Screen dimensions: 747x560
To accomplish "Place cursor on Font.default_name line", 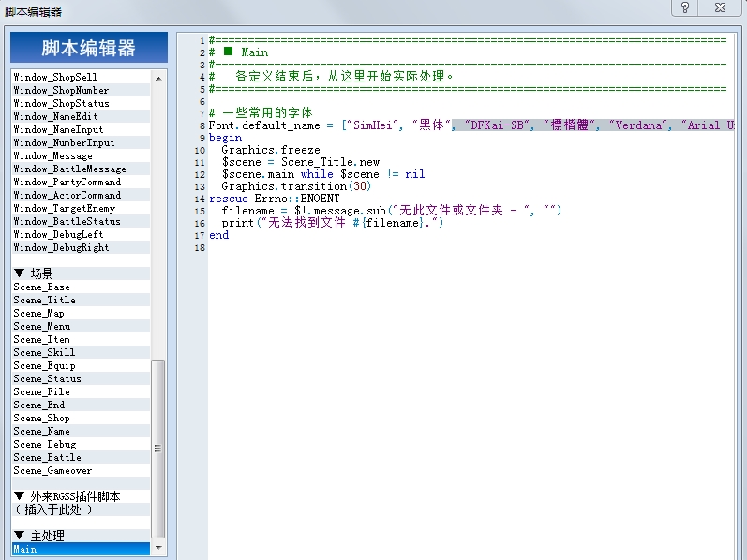I will [471, 125].
